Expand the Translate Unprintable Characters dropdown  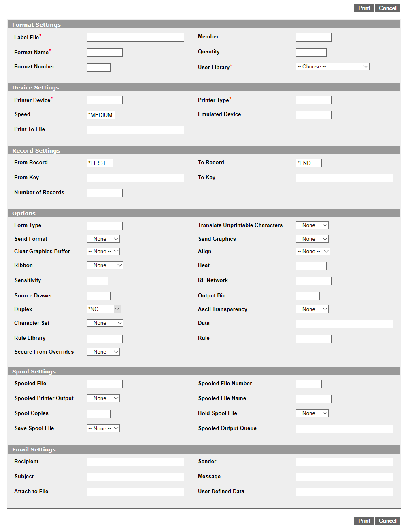point(312,225)
